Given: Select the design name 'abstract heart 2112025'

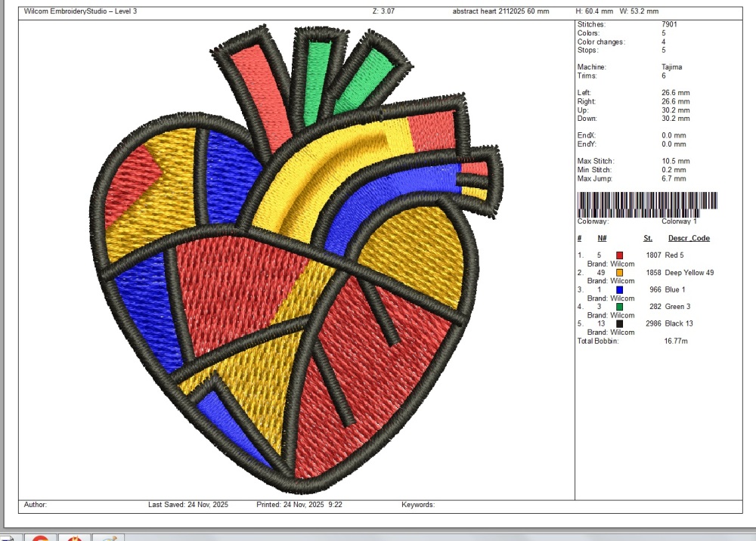Looking at the screenshot, I should (x=500, y=11).
